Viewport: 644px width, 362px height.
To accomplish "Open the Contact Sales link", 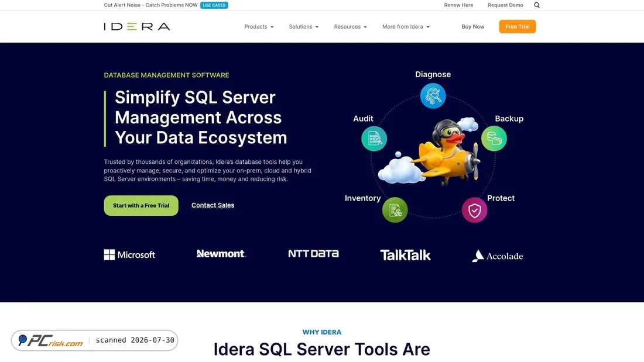I will click(213, 205).
